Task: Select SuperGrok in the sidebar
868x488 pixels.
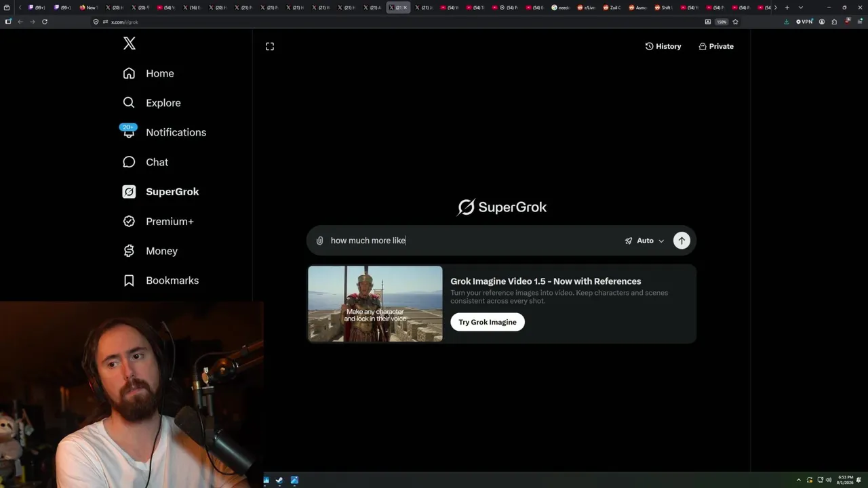Action: (x=160, y=192)
